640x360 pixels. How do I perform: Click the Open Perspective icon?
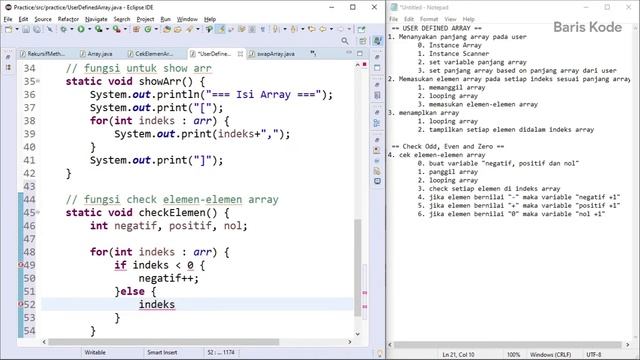[362, 41]
